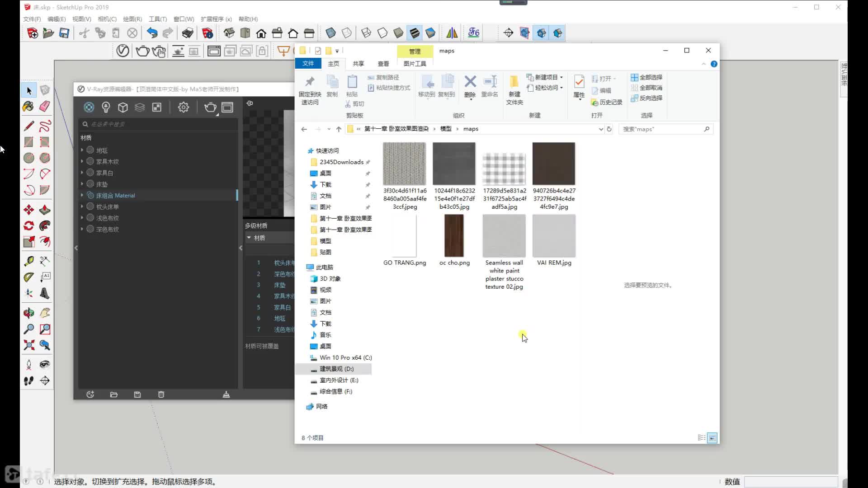The width and height of the screenshot is (868, 488).
Task: Select the Tape Measure tool
Action: [x=29, y=261]
